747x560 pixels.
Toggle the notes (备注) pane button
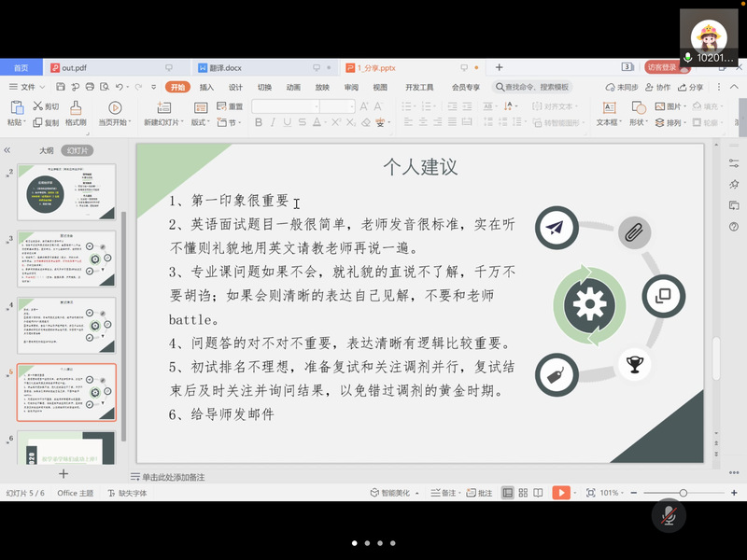pyautogui.click(x=446, y=493)
